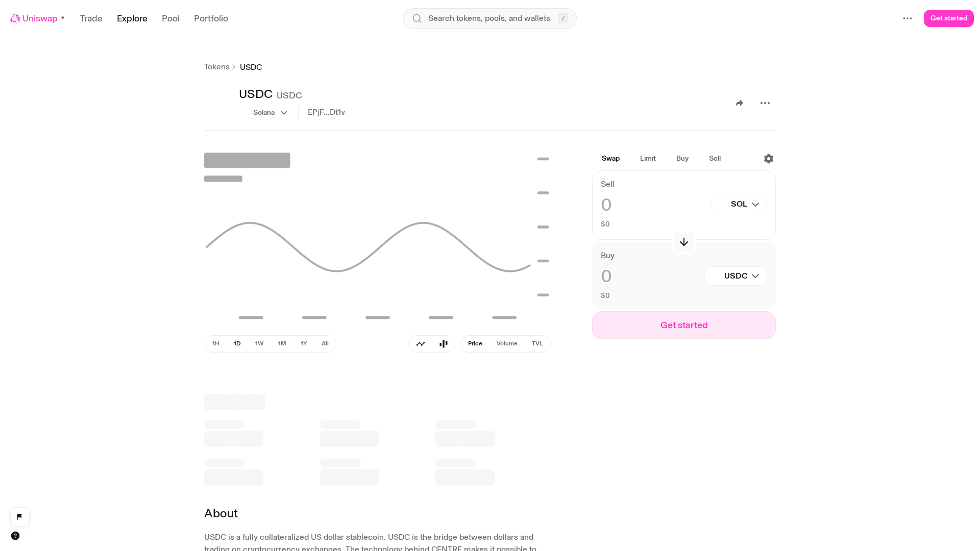This screenshot has height=551, width=980.
Task: Navigate to the Pool section
Action: (x=170, y=18)
